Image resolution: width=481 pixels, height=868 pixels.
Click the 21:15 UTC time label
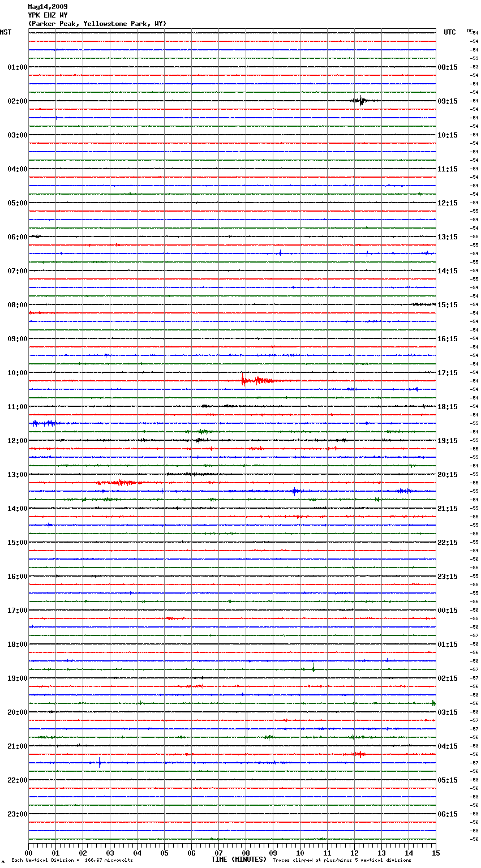[x=448, y=509]
